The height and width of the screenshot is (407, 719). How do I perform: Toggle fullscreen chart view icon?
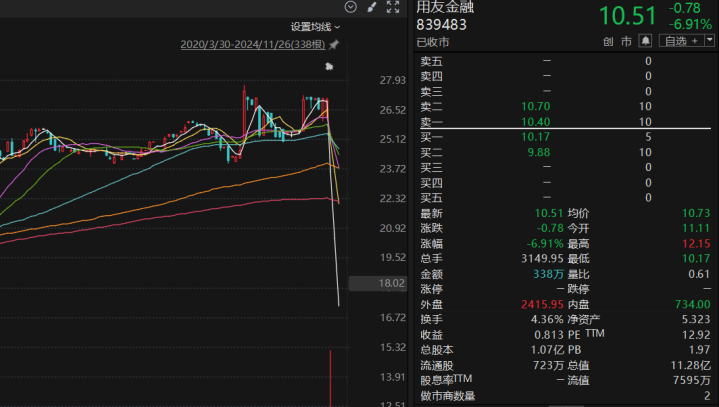tap(393, 7)
